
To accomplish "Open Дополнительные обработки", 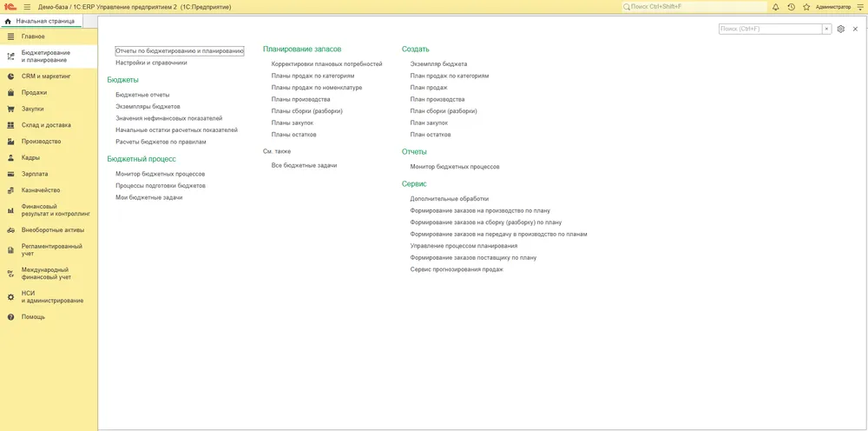I will [x=449, y=199].
